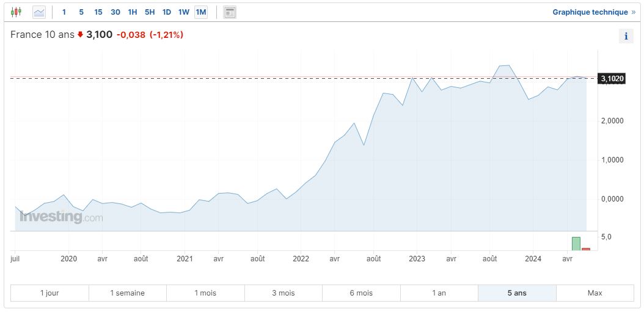The height and width of the screenshot is (312, 644).
Task: Select the 1H interval
Action: pos(133,12)
